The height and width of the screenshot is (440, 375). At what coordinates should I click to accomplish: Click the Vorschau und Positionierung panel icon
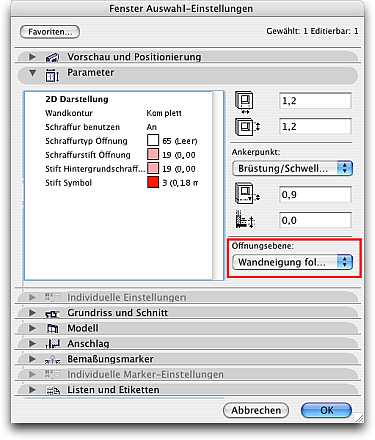tap(52, 57)
